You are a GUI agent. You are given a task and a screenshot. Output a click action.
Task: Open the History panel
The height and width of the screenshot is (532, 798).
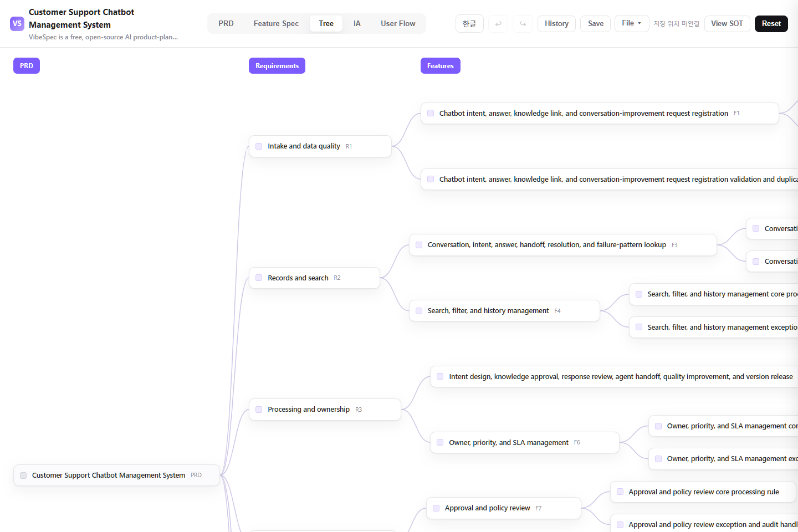click(x=556, y=24)
